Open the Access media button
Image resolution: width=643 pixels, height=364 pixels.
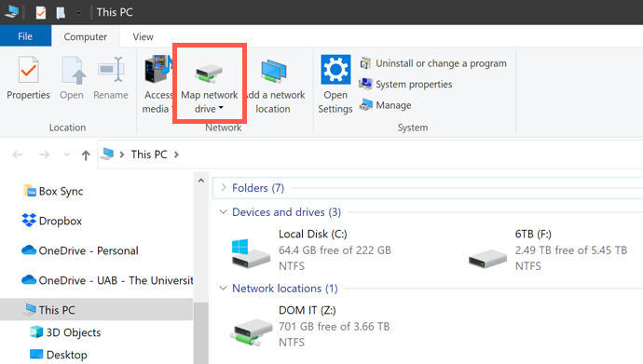pos(157,85)
